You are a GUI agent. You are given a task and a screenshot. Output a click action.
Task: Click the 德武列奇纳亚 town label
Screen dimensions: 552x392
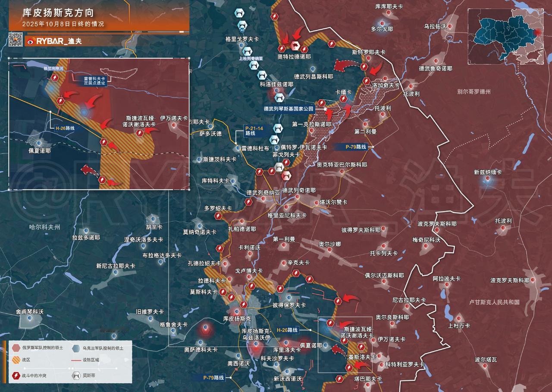click(263, 192)
